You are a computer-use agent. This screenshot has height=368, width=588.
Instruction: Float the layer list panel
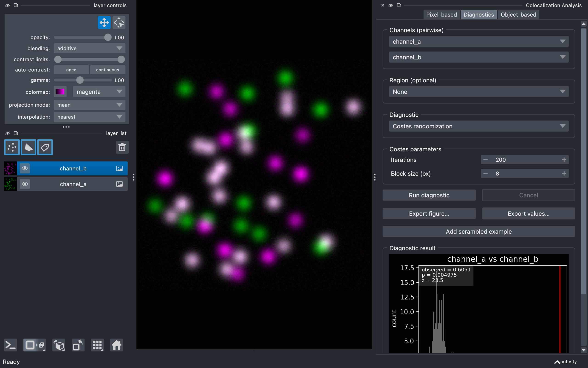point(16,133)
